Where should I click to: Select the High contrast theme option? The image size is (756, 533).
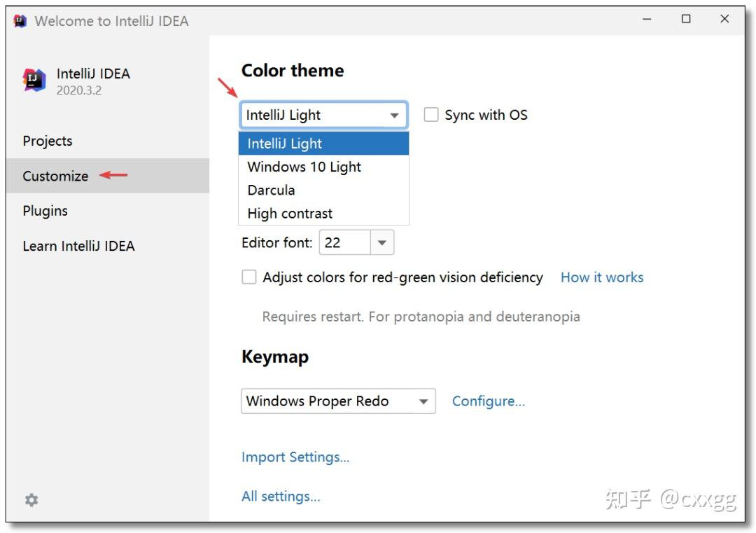coord(288,213)
